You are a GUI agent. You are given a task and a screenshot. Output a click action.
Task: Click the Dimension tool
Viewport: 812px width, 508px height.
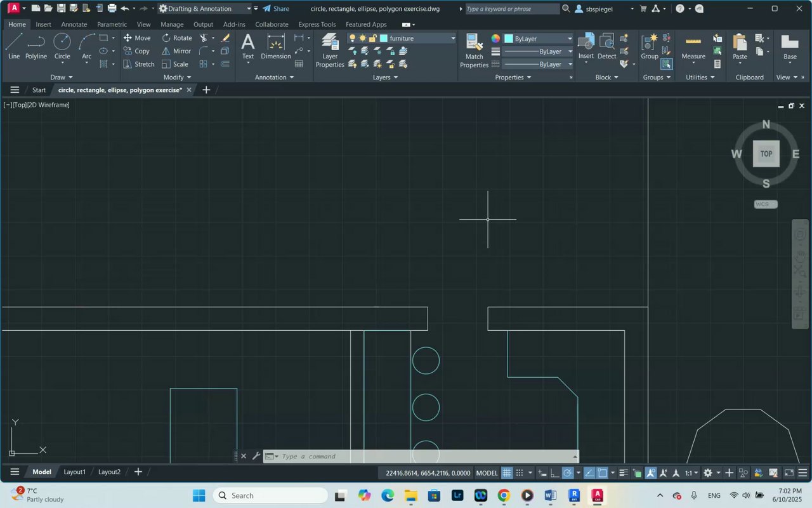click(x=276, y=47)
